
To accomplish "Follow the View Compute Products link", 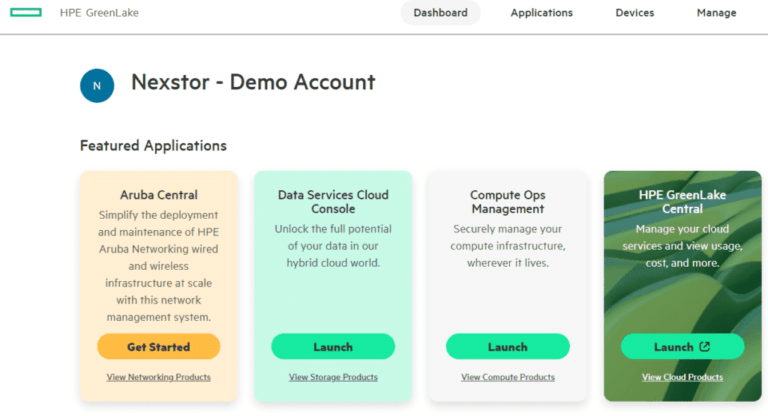I will (507, 377).
